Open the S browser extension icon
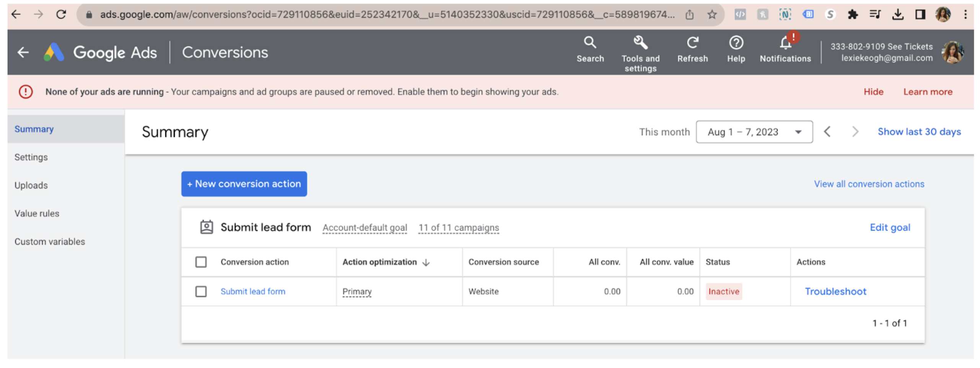 click(x=829, y=15)
